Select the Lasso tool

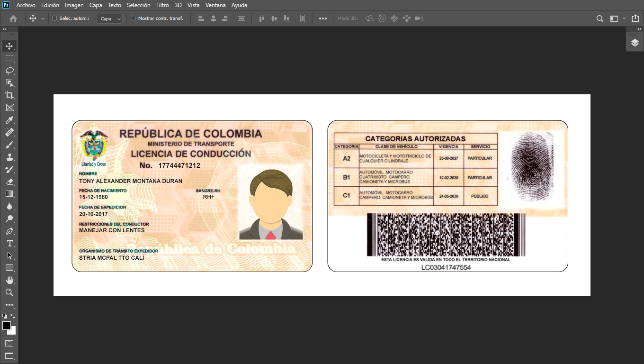(x=9, y=71)
